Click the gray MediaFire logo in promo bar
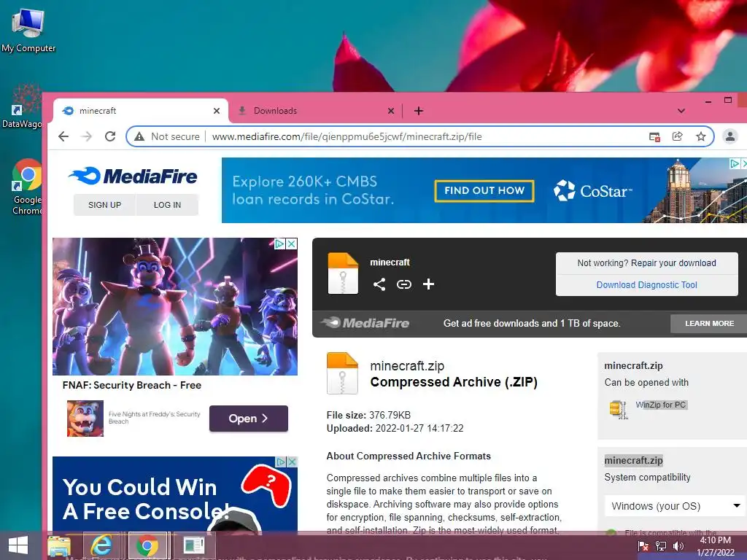The width and height of the screenshot is (747, 560). 365,323
